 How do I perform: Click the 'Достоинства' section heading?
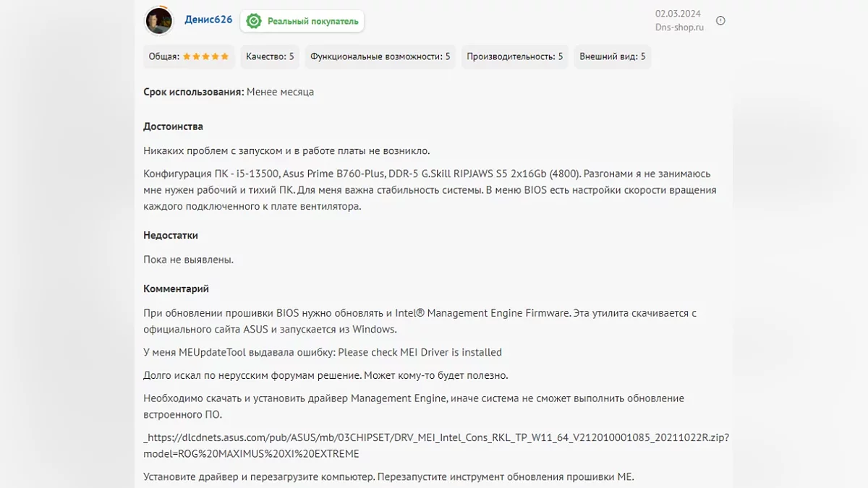(x=173, y=127)
